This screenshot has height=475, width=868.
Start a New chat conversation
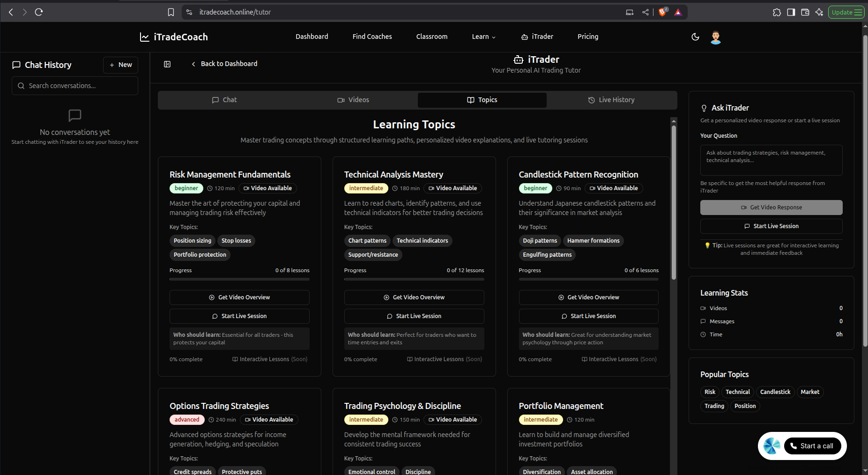pyautogui.click(x=120, y=65)
